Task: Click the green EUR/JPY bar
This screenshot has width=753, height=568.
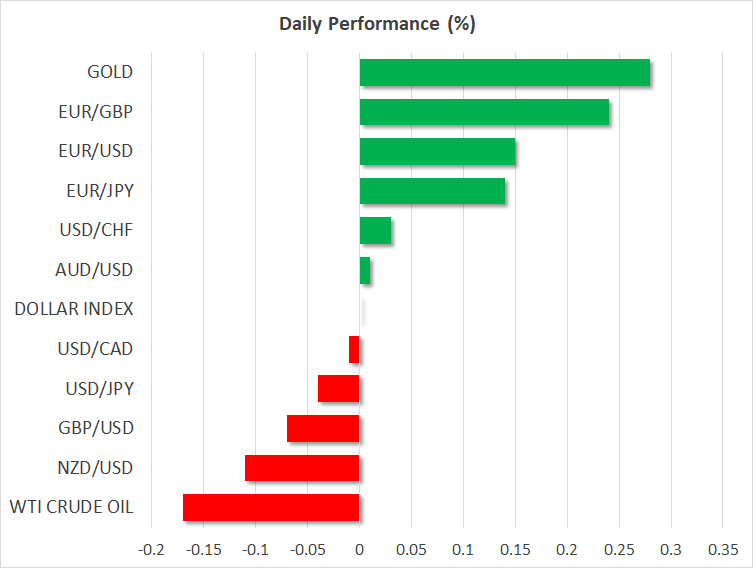Action: [x=432, y=191]
